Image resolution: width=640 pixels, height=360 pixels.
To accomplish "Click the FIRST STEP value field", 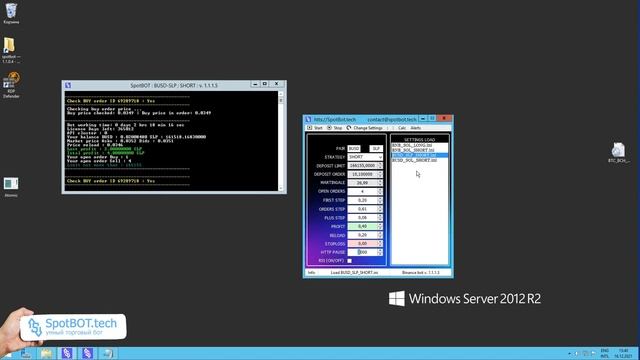I will tap(362, 200).
